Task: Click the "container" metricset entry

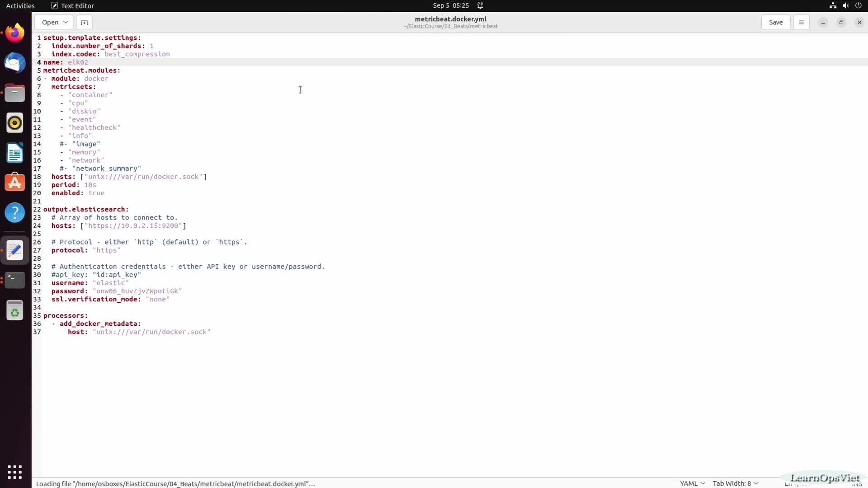Action: click(x=90, y=95)
